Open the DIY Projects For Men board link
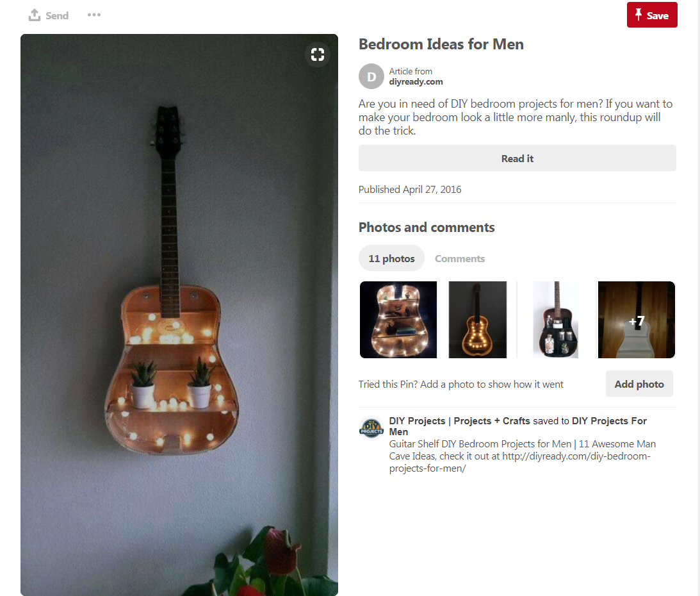700x596 pixels. (518, 426)
